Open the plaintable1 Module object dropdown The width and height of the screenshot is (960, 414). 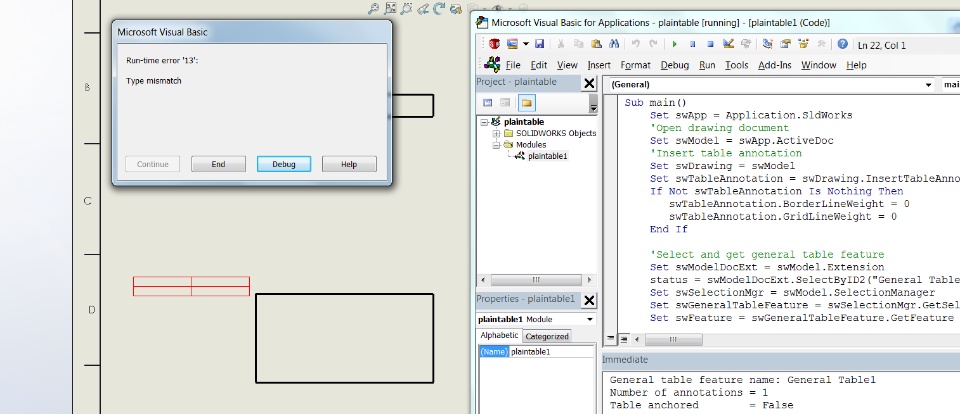tap(590, 319)
